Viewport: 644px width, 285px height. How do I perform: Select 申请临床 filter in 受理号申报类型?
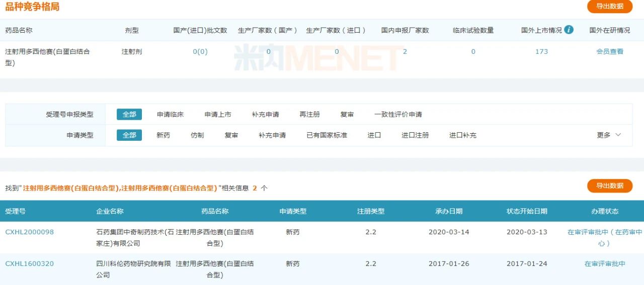170,115
